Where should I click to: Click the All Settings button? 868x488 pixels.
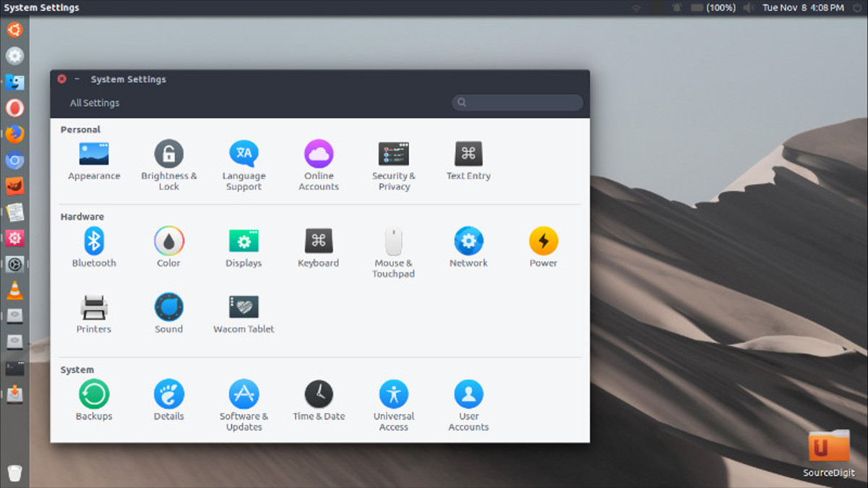pos(95,103)
